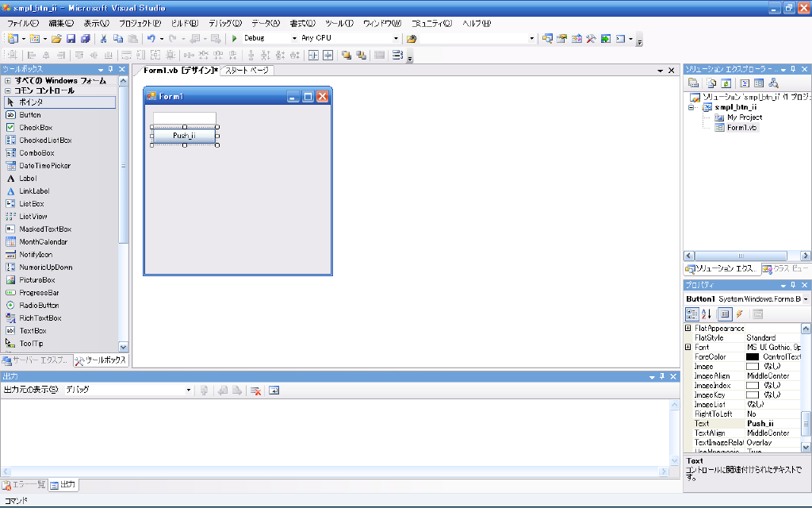Select Form1.vb in Solution Explorer tree
Image resolution: width=812 pixels, height=508 pixels.
741,128
